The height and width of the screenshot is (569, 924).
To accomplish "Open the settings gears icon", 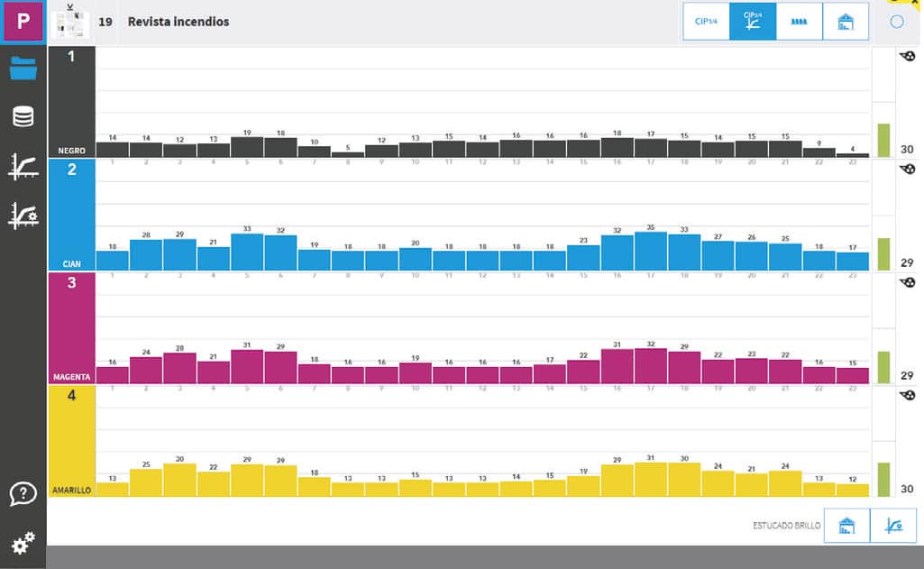I will (x=23, y=543).
